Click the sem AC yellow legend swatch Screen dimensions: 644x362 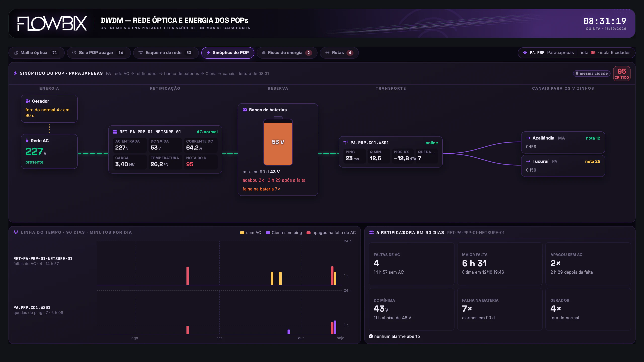242,233
